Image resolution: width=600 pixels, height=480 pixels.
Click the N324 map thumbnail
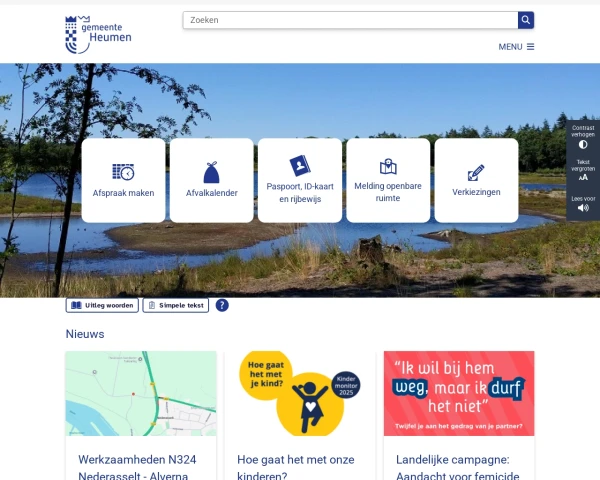coord(141,393)
